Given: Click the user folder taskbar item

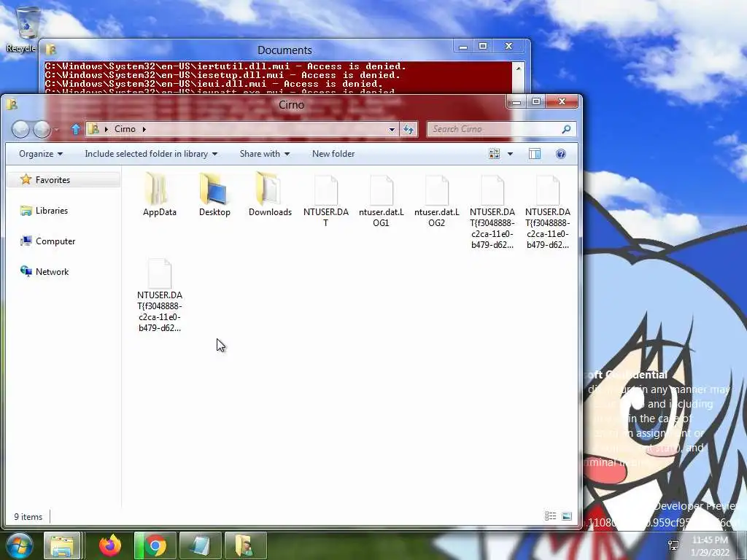Looking at the screenshot, I should click(245, 545).
